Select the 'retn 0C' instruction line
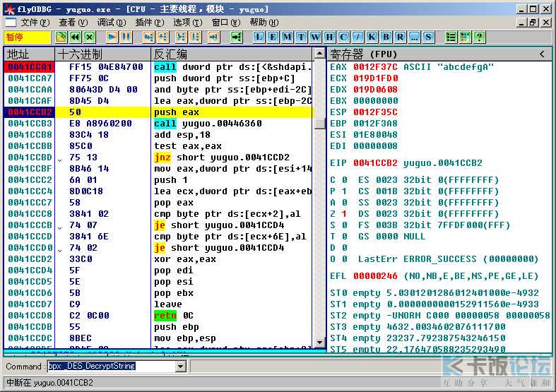The image size is (556, 392). 173,316
